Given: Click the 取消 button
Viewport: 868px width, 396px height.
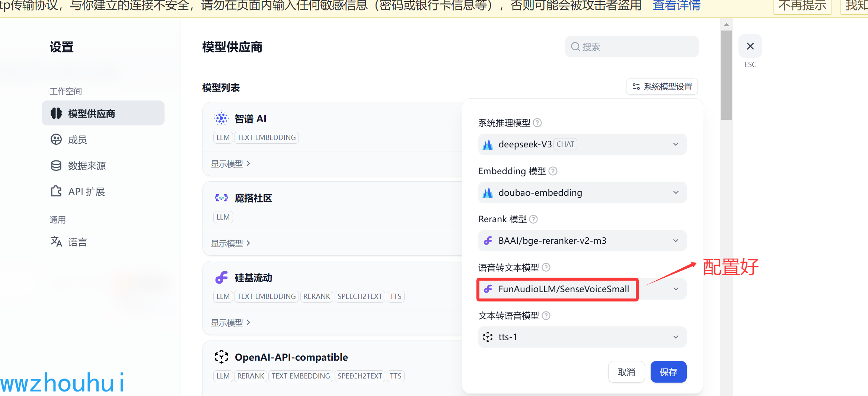Looking at the screenshot, I should coord(626,372).
